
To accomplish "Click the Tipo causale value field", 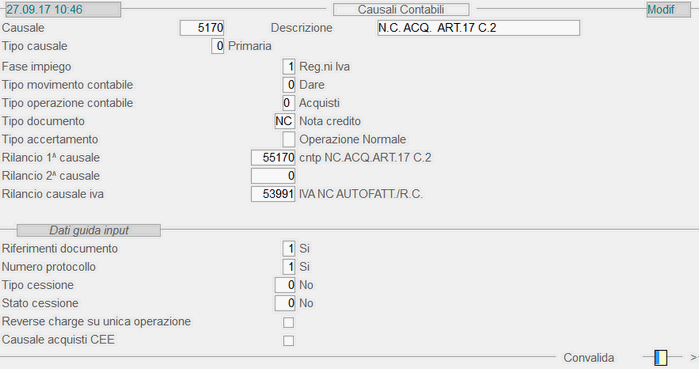I will tap(218, 46).
